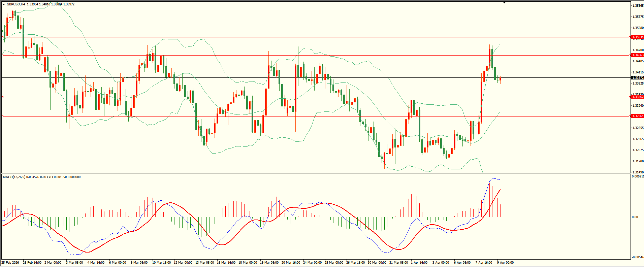Click the black 1.33972 current price label
Viewport: 644px width, 267px height.
637,78
